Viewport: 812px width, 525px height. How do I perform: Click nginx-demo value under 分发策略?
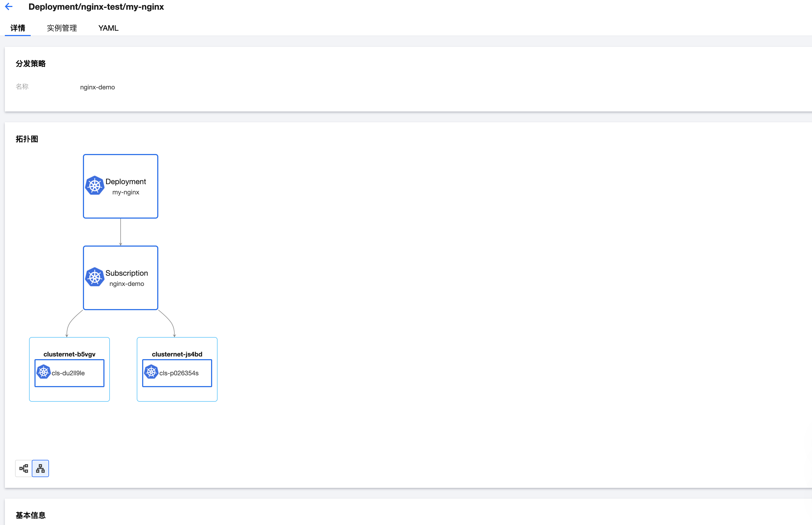pos(97,87)
